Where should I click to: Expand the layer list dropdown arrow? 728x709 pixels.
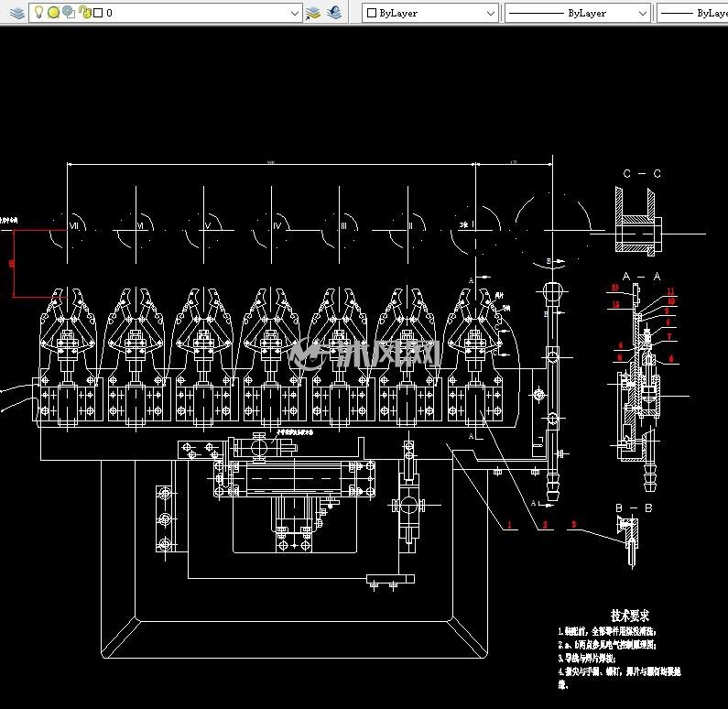pyautogui.click(x=294, y=14)
